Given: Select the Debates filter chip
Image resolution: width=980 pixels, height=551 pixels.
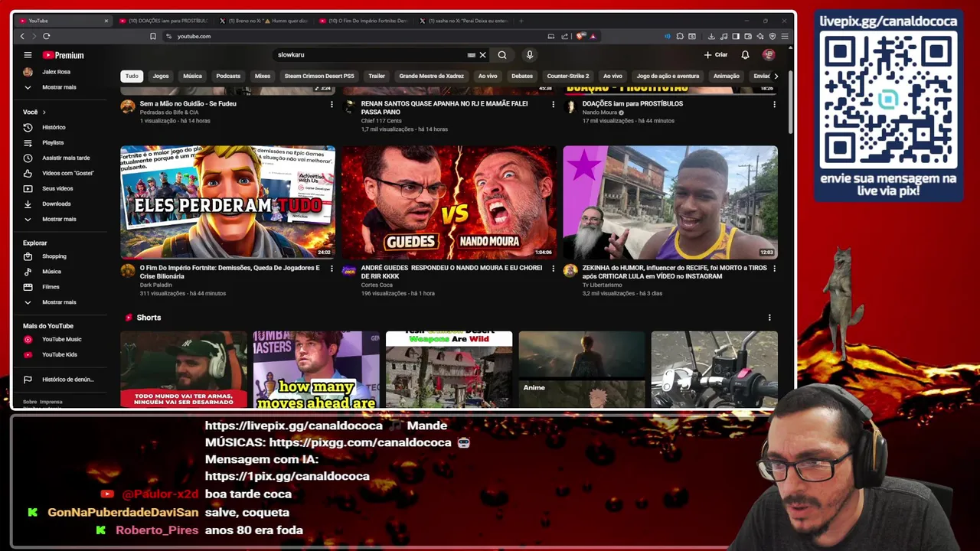Looking at the screenshot, I should click(522, 76).
